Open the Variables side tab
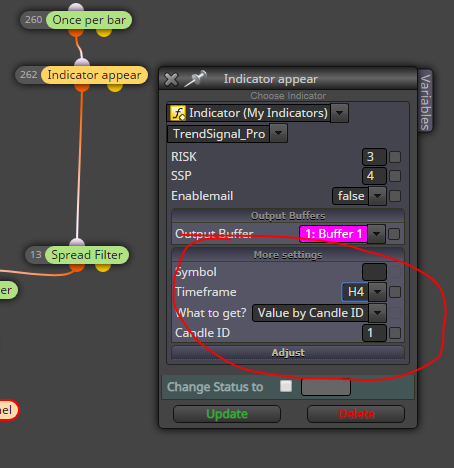Image resolution: width=454 pixels, height=468 pixels. (425, 101)
